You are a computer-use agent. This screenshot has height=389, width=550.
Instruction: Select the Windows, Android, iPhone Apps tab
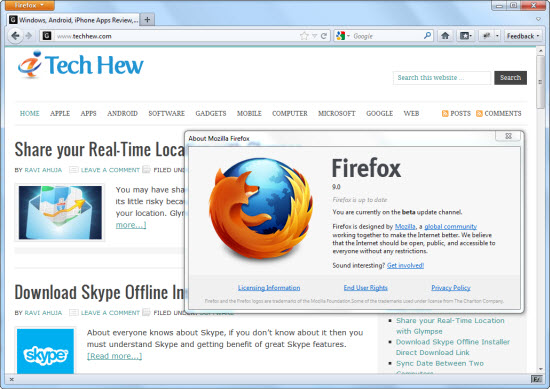point(73,20)
